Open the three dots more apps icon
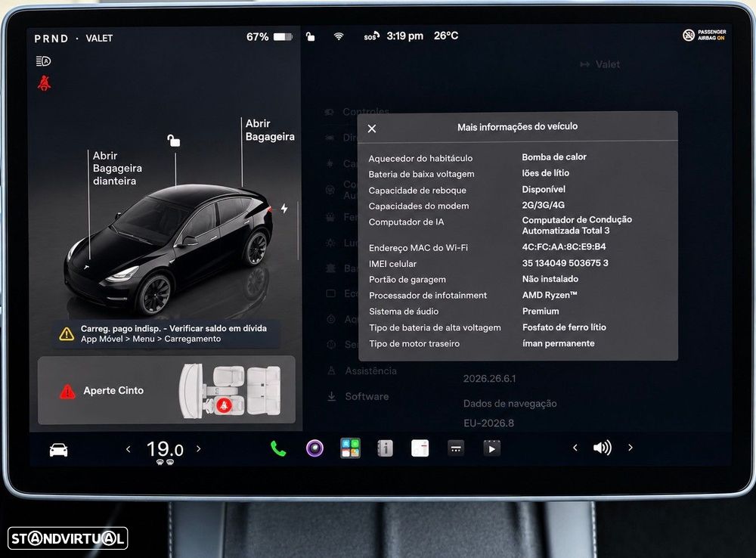Screen dimensions: 756x558 point(456,448)
